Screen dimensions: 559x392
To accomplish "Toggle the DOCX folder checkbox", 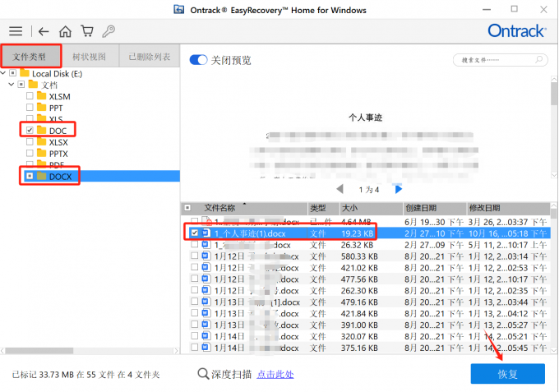I will pos(30,176).
